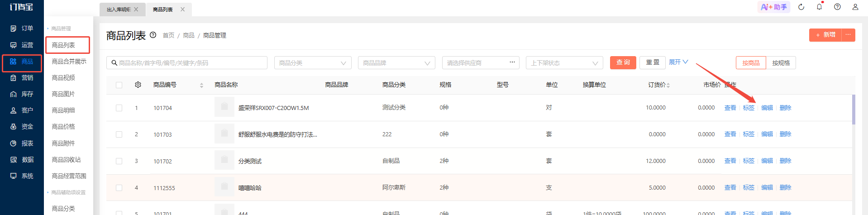Open the 商品品牌 dropdown filter

pyautogui.click(x=396, y=63)
